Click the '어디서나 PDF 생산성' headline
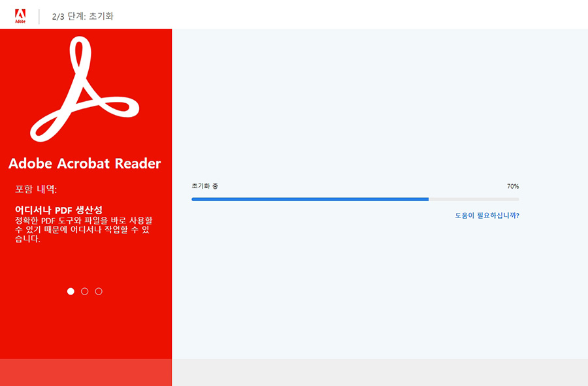This screenshot has width=588, height=386. pos(59,210)
